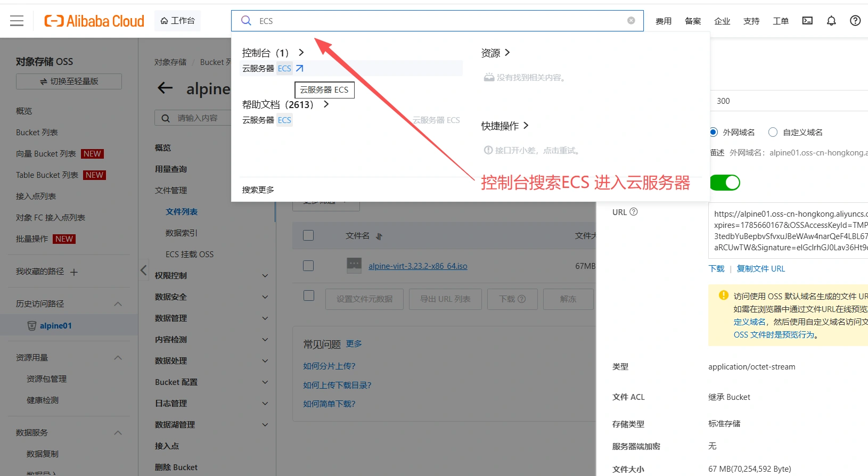Viewport: 868px width, 476px height.
Task: Collapse the bucket side menu panel
Action: click(143, 270)
